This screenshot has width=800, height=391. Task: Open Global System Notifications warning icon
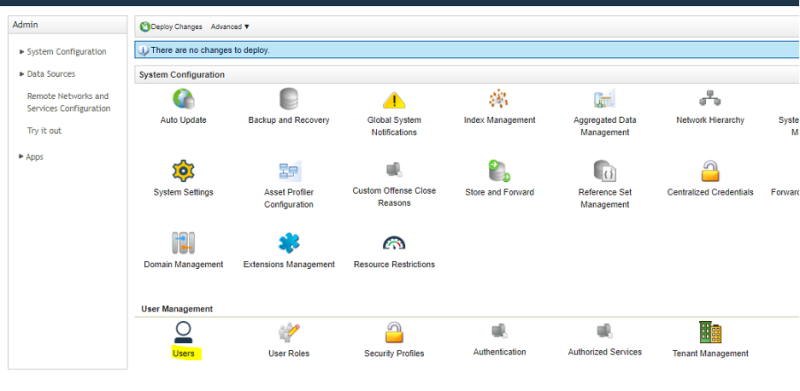click(394, 100)
